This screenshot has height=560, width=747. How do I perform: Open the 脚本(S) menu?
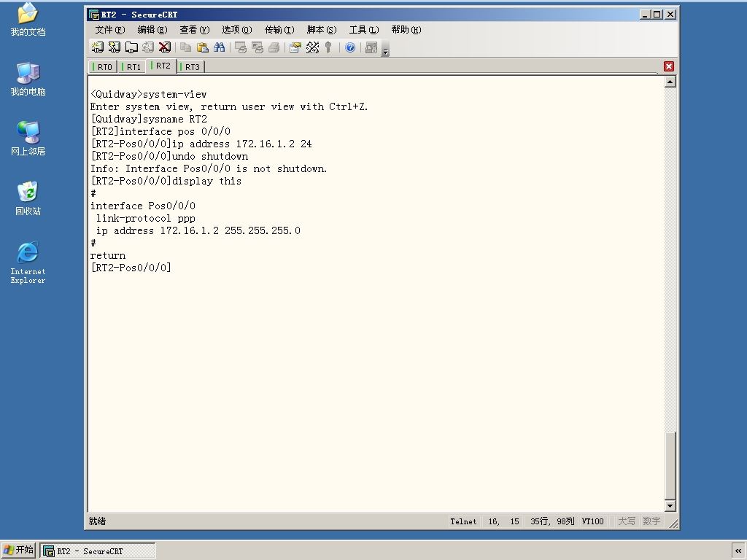[x=322, y=30]
